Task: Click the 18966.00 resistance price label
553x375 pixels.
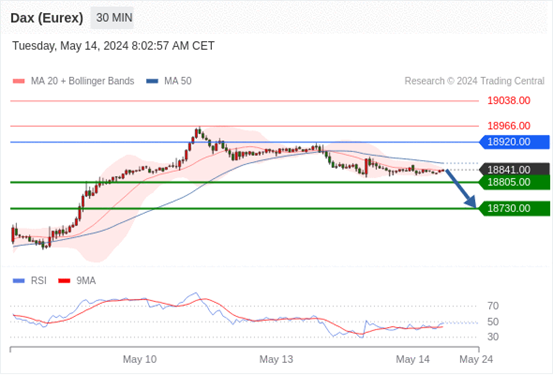Action: pyautogui.click(x=509, y=126)
